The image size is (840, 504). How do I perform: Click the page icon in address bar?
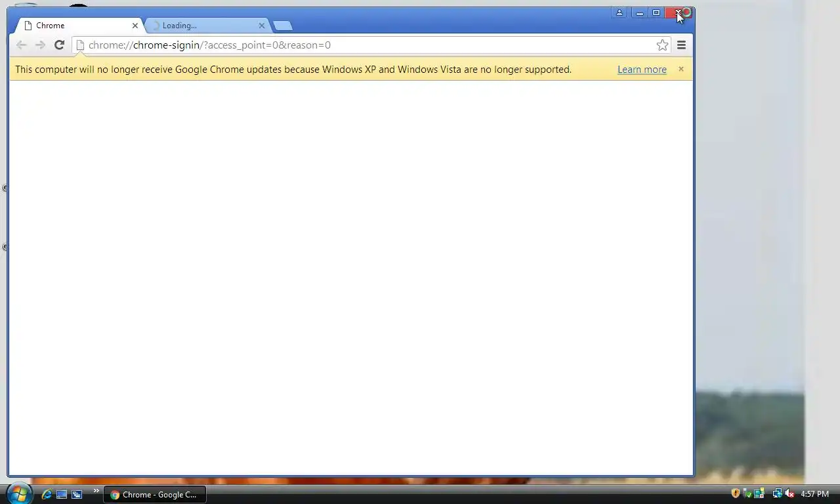coord(80,45)
